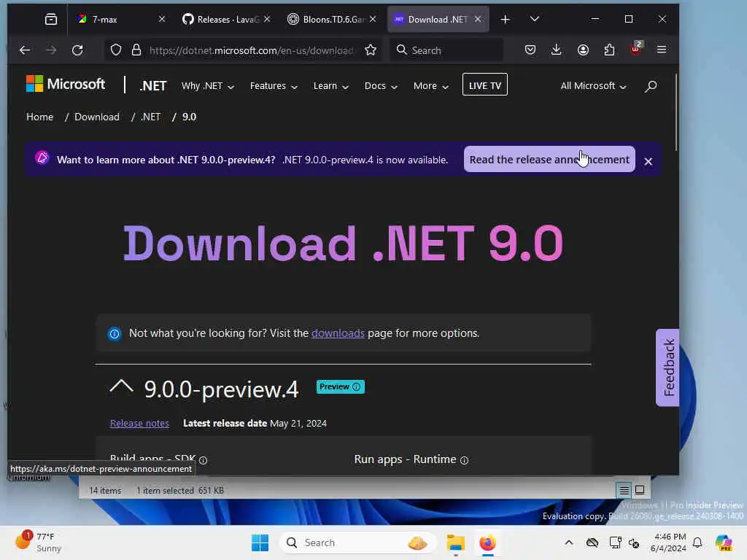This screenshot has height=560, width=747.
Task: Open the Pocket save icon
Action: pos(530,50)
